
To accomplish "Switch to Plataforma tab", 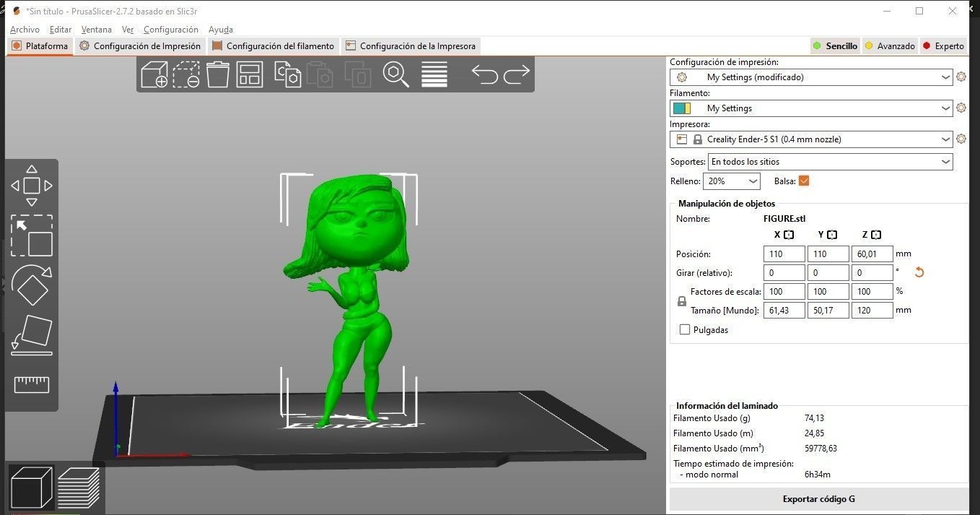I will pos(40,46).
